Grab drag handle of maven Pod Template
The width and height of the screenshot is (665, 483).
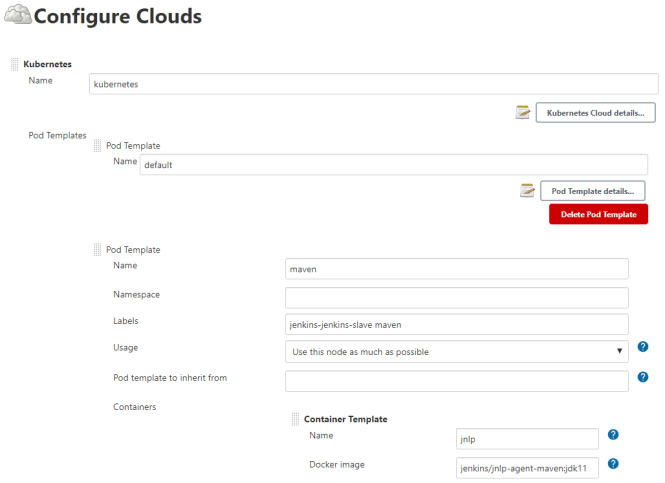(x=97, y=250)
